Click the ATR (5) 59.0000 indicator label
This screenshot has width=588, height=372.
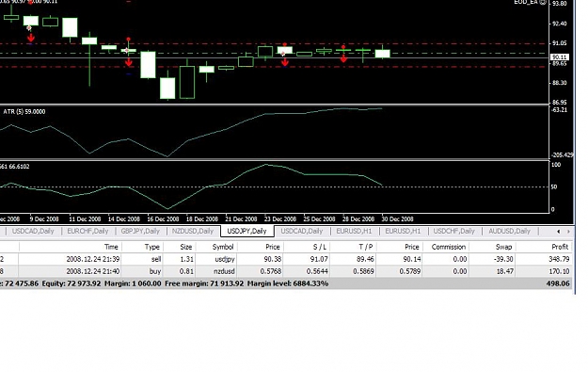coord(24,111)
